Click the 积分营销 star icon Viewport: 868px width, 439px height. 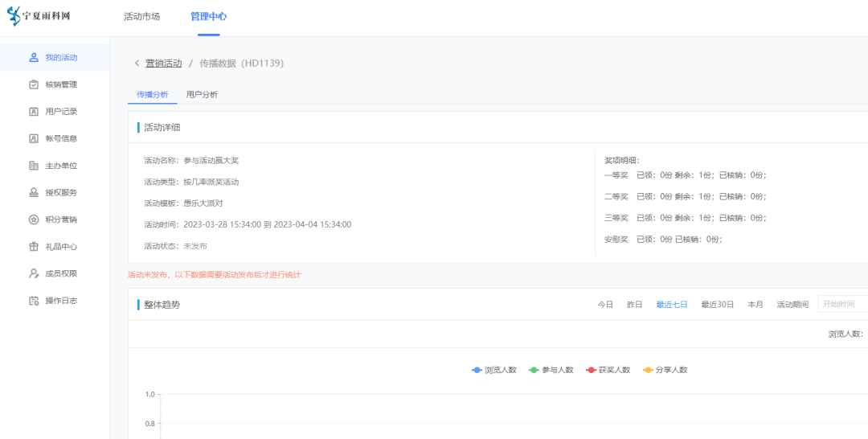[34, 219]
